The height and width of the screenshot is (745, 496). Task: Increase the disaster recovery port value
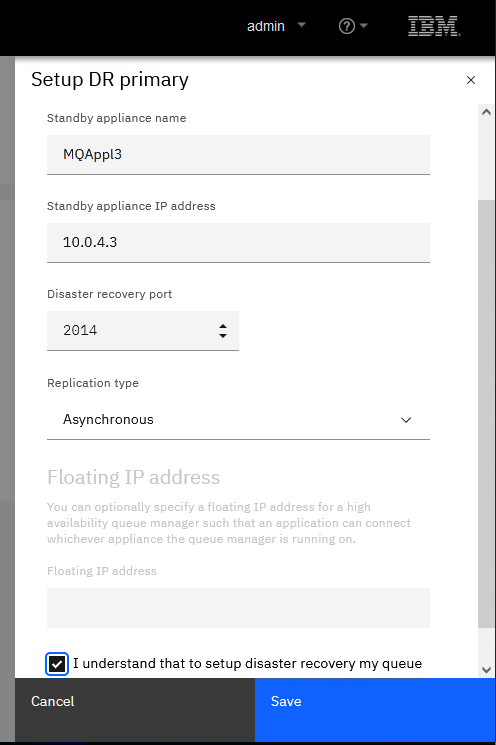click(223, 326)
